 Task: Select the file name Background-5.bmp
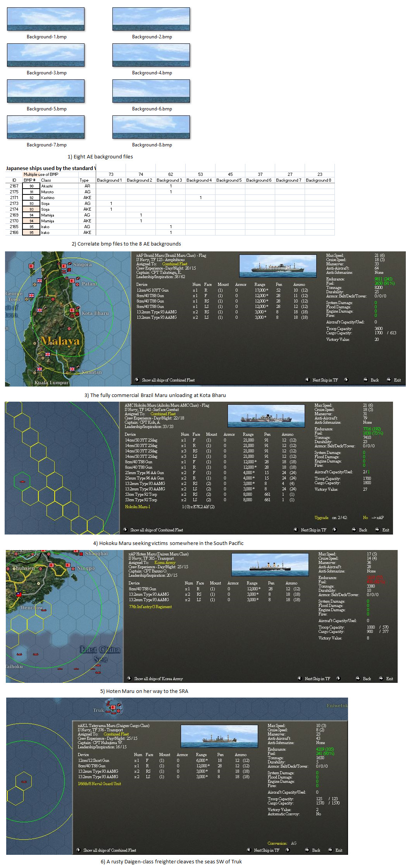(47, 109)
